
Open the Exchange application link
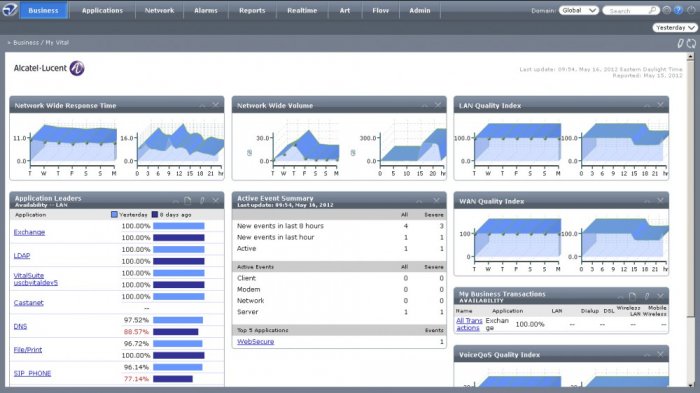pyautogui.click(x=29, y=232)
